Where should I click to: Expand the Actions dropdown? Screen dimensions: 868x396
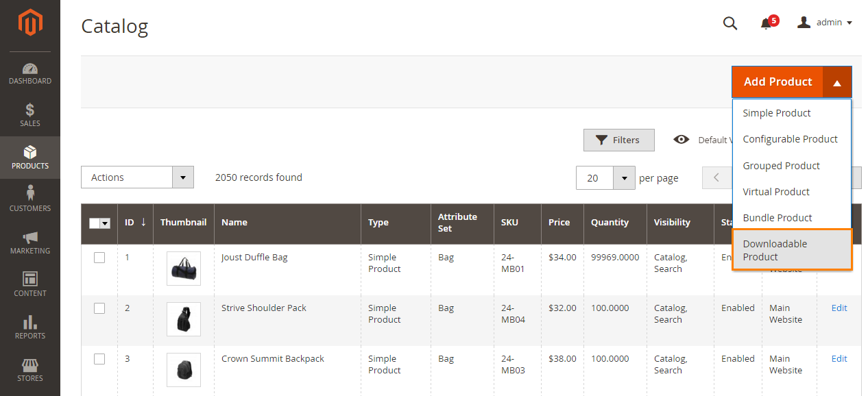pos(137,177)
